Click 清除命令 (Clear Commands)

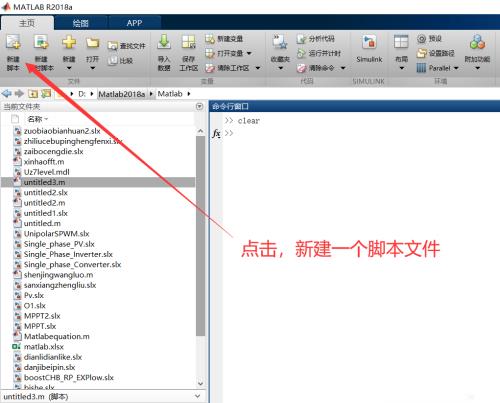(x=316, y=68)
